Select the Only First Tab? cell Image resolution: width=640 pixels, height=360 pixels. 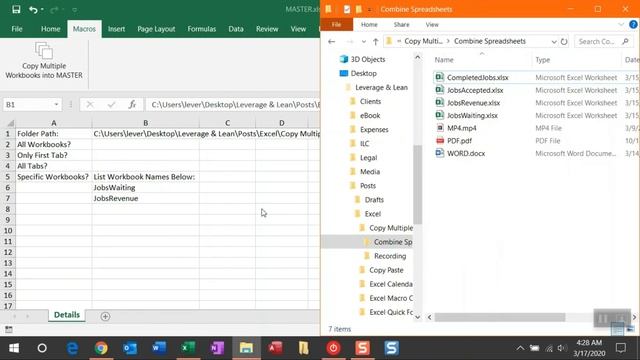(x=53, y=155)
